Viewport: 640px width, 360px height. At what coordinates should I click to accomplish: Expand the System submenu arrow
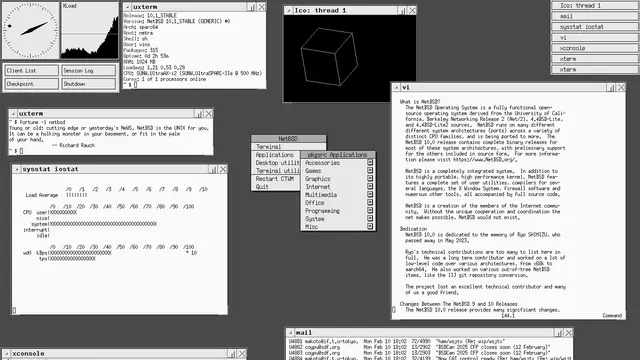[x=370, y=218]
